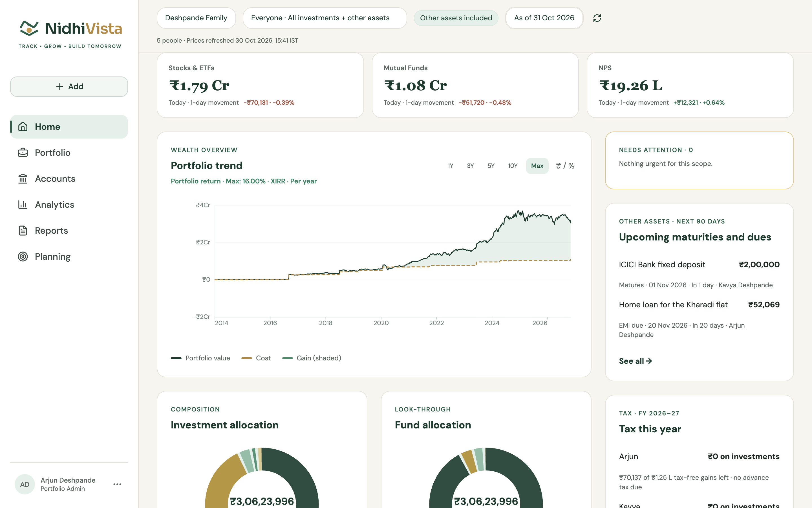Refresh prices with the refresh icon
The image size is (812, 508).
pyautogui.click(x=597, y=18)
